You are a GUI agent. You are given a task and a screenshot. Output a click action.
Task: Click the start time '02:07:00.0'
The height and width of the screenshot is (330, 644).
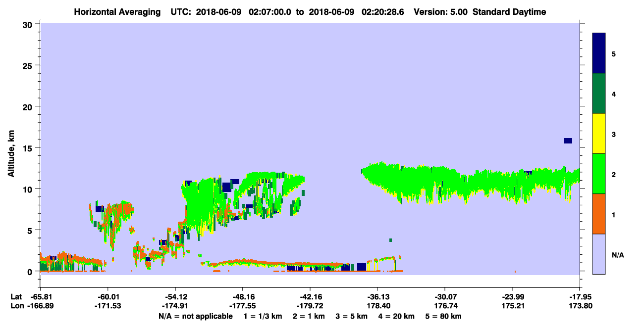pyautogui.click(x=269, y=12)
